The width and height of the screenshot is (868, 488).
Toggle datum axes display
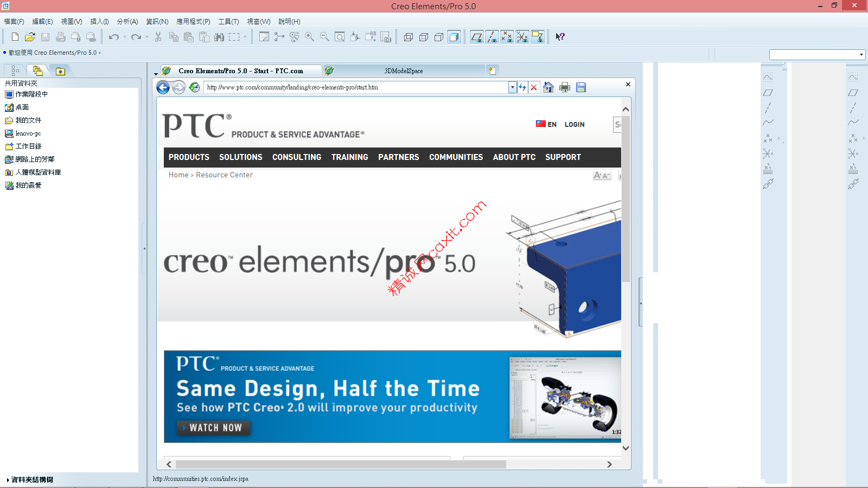point(492,37)
